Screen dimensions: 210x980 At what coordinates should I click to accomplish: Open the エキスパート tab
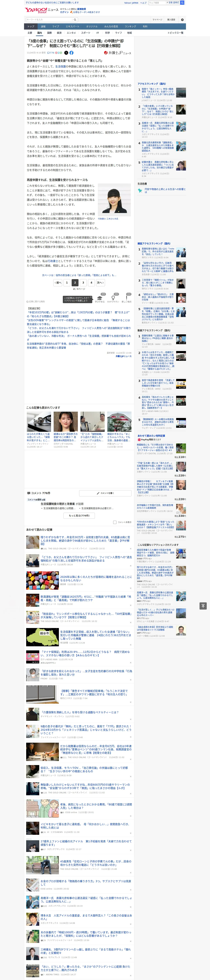point(72,27)
